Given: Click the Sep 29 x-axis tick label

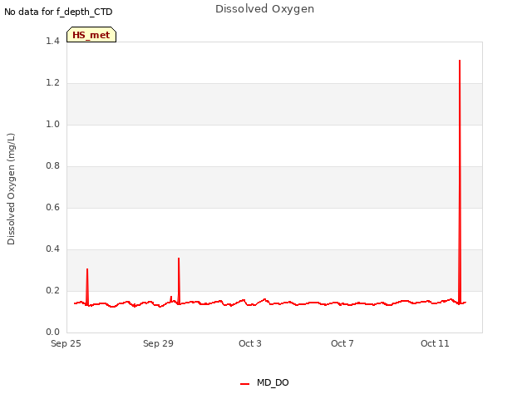Looking at the screenshot, I should tap(158, 343).
